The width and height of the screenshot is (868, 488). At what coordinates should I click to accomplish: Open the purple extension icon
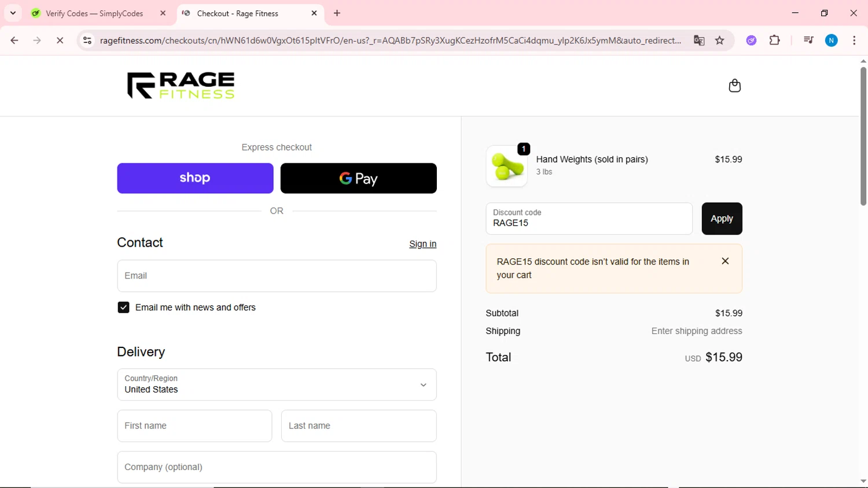tap(751, 41)
